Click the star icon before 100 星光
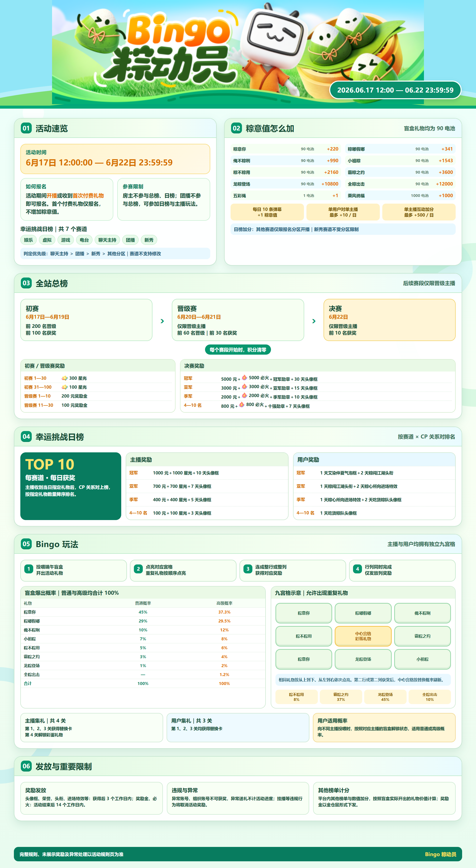Screen dimensions: 476x868 [x=65, y=387]
